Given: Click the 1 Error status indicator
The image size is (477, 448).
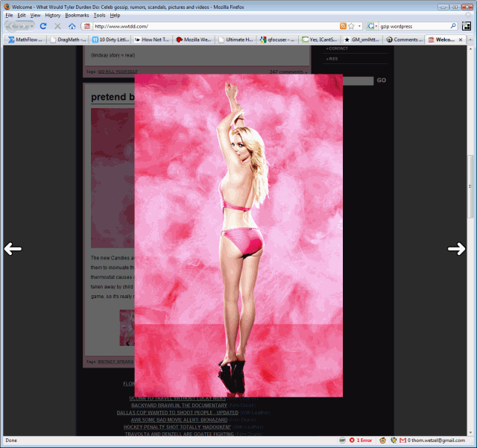Looking at the screenshot, I should 361,440.
